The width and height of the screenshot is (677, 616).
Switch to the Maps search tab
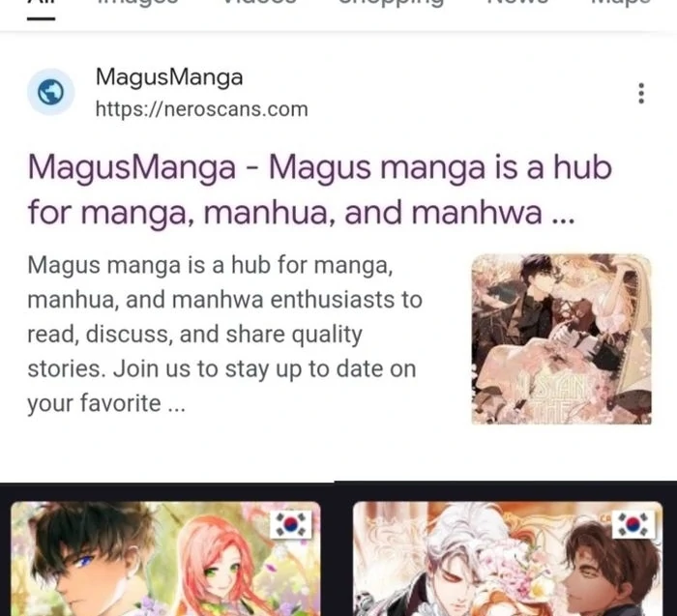click(620, 2)
